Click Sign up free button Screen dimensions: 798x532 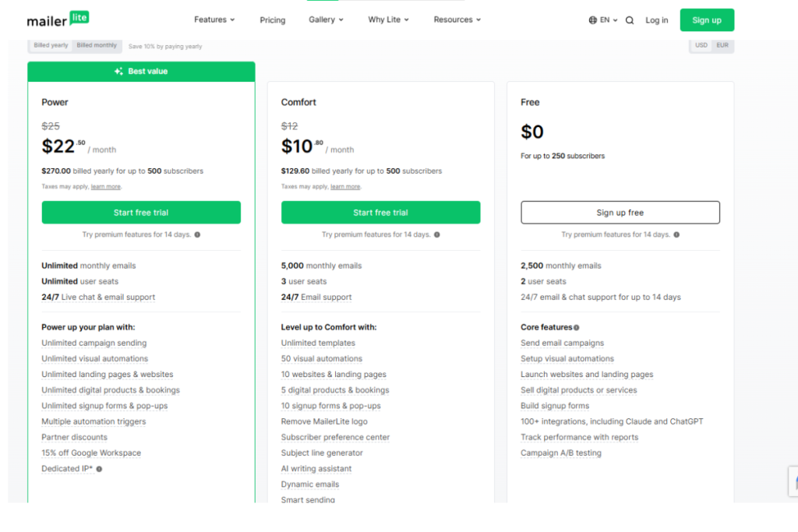(620, 213)
